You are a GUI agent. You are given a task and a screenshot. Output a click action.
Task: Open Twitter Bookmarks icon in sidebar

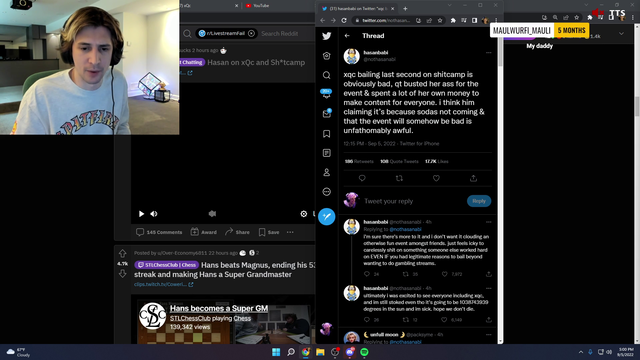327,133
